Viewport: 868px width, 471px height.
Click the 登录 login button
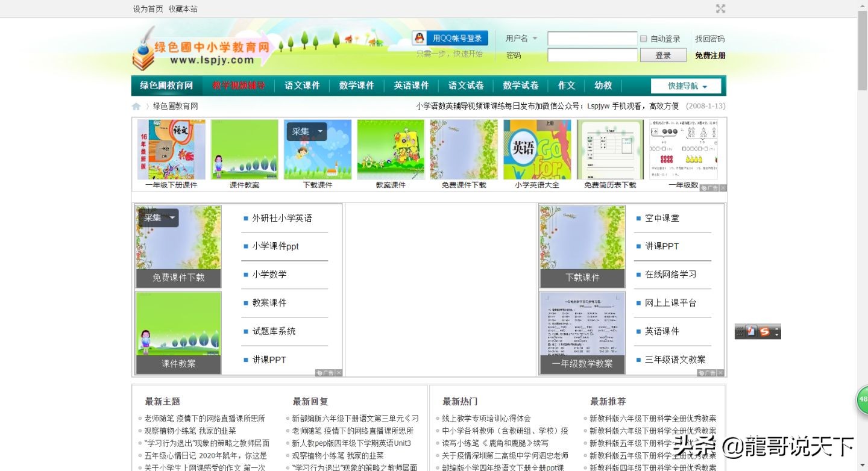[x=662, y=55]
